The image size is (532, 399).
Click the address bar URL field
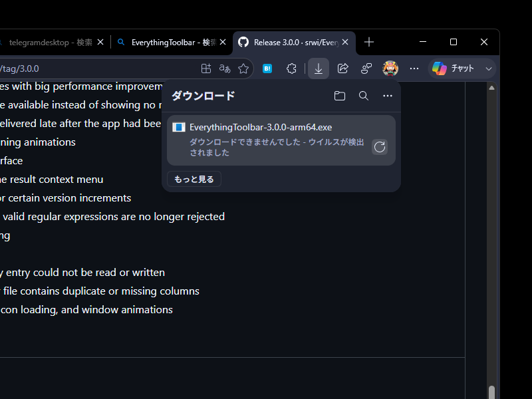98,68
